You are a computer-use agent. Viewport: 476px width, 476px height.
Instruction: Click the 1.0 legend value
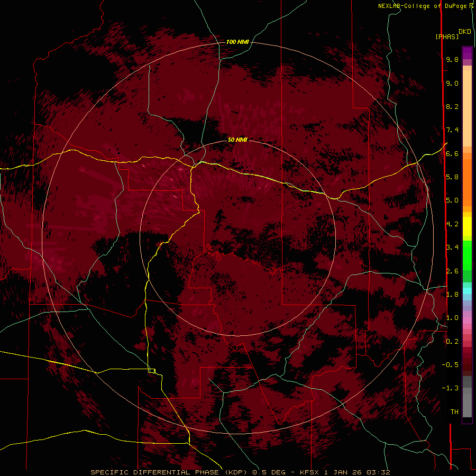(452, 318)
